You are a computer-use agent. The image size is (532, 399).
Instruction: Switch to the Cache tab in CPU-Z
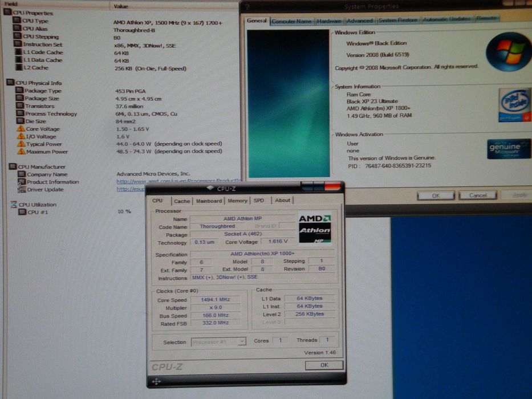click(182, 201)
